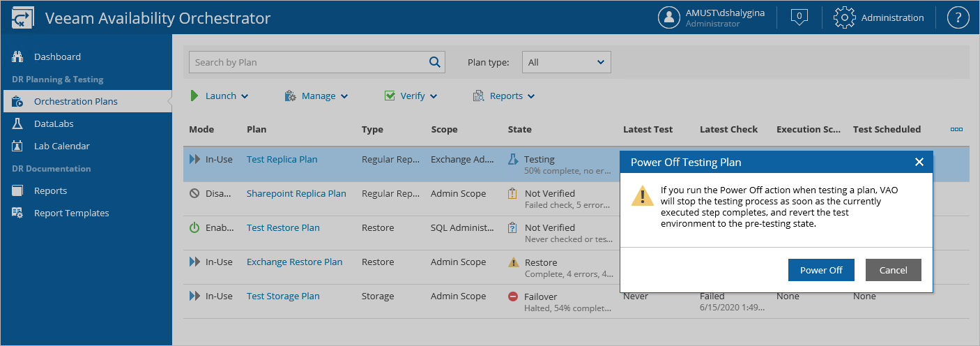Image resolution: width=980 pixels, height=346 pixels.
Task: Go to Dashboard in sidebar
Action: 57,57
